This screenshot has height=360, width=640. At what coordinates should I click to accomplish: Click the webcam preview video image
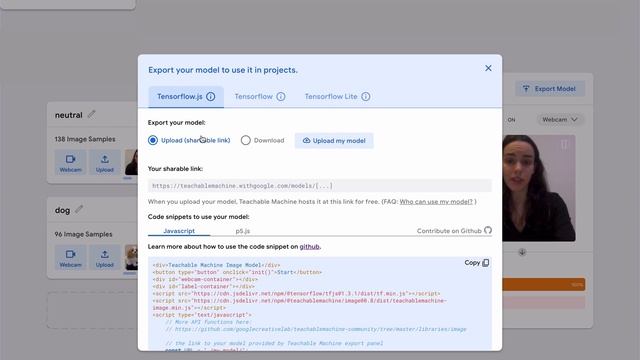tap(539, 188)
